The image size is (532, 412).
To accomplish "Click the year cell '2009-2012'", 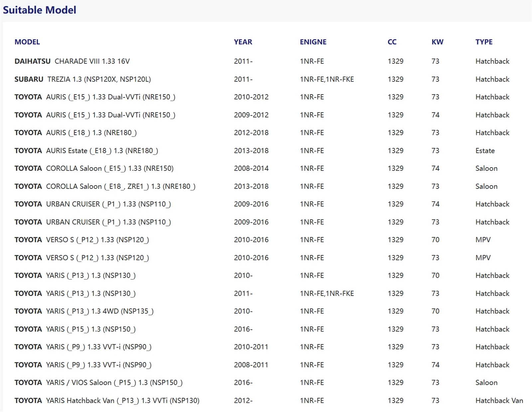I will coord(251,115).
